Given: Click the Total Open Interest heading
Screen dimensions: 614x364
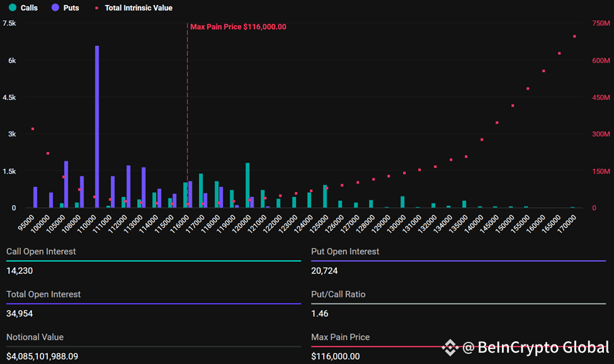Looking at the screenshot, I should pyautogui.click(x=43, y=294).
